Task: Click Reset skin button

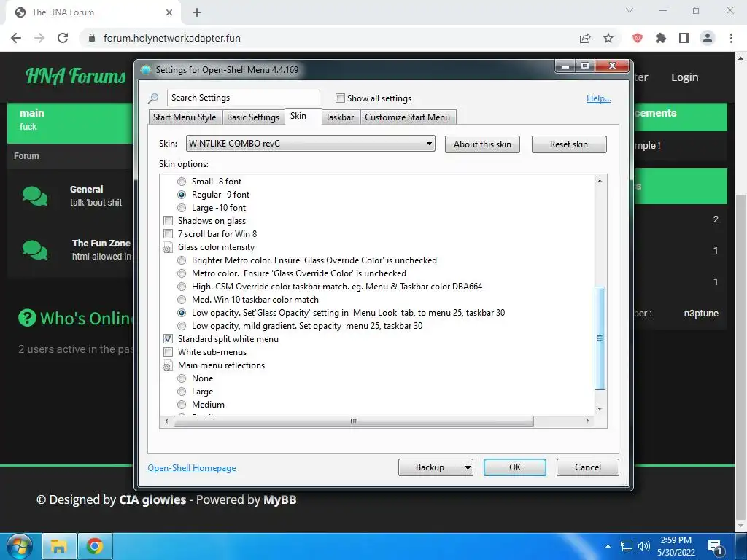Action: (x=569, y=144)
